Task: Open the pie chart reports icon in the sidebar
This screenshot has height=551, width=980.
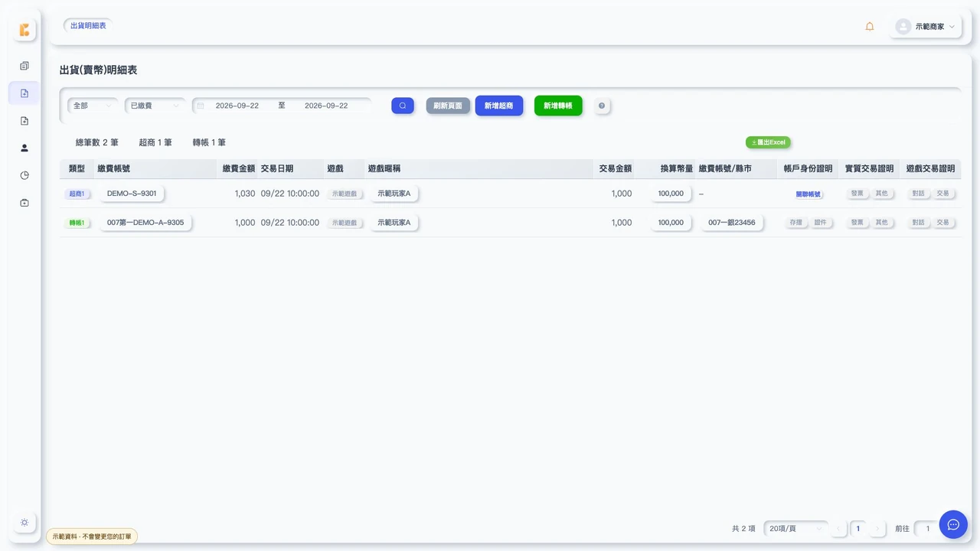Action: coord(24,175)
